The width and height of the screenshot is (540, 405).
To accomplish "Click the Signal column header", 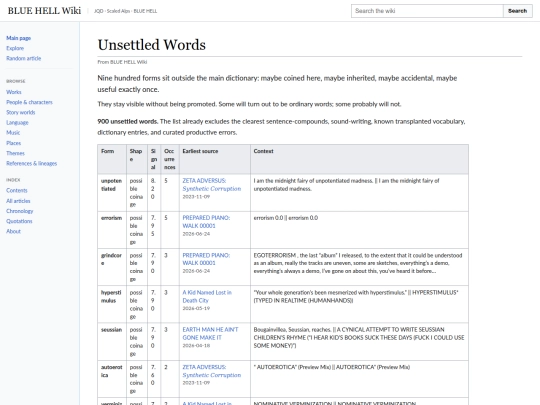I will (154, 159).
